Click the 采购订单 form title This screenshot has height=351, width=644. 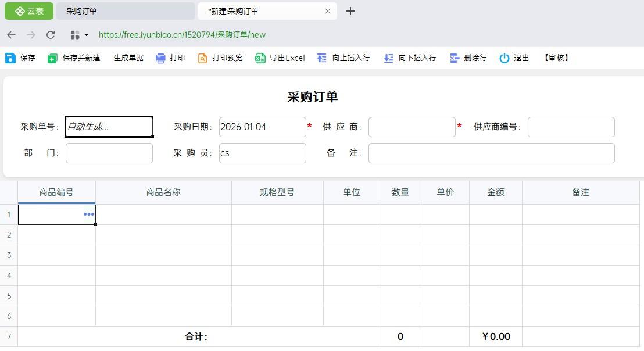click(x=313, y=97)
